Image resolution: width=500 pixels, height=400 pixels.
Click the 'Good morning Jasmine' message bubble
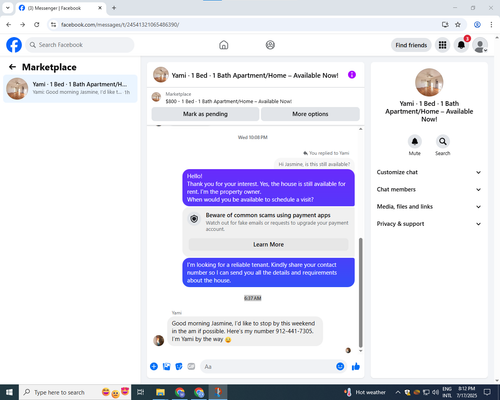[x=245, y=331]
